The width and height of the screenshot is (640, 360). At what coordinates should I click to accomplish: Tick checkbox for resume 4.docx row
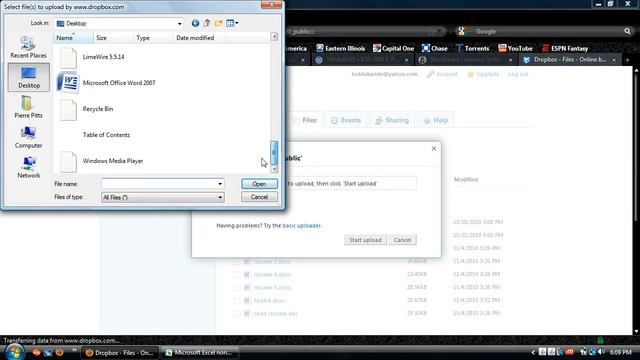237,274
